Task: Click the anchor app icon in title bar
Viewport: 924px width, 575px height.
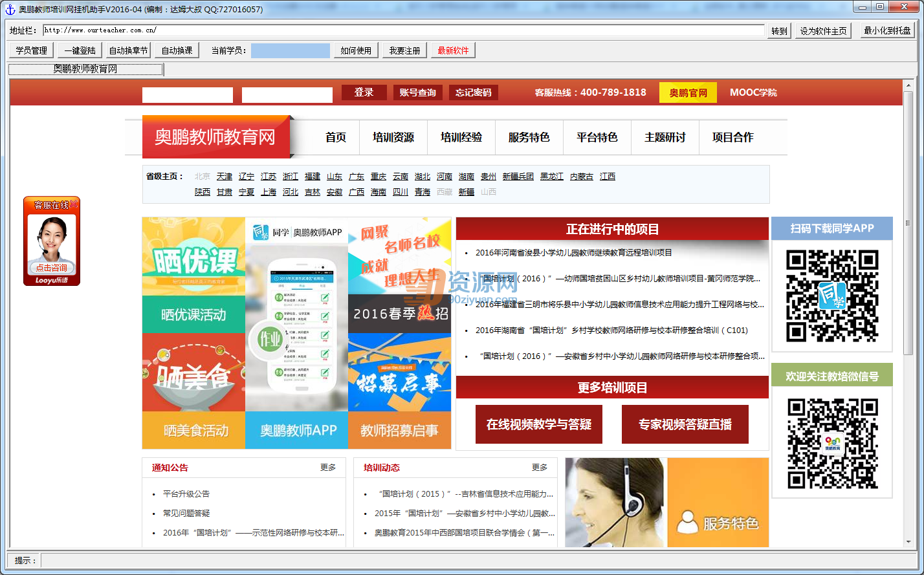Action: (10, 9)
